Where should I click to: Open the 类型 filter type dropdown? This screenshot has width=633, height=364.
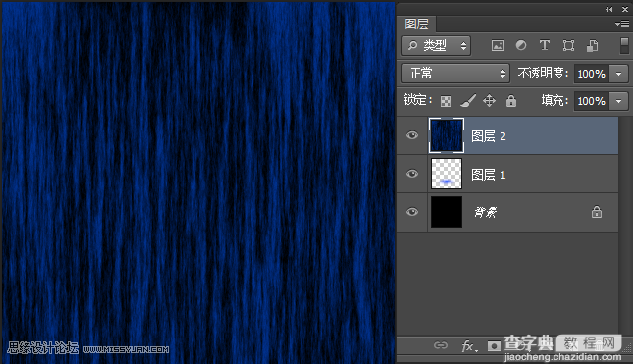(x=437, y=45)
